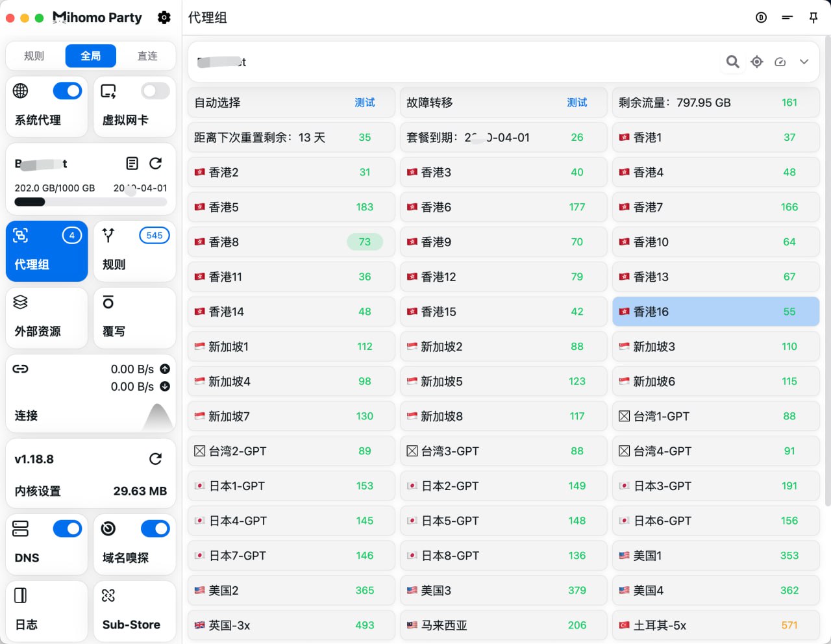Click the globe system proxy icon

click(21, 91)
